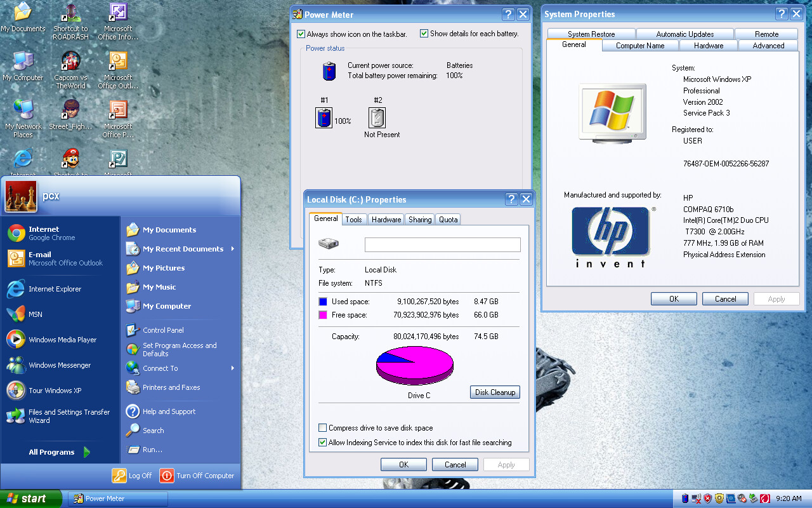Viewport: 812px width, 508px height.
Task: Click Disk Cleanup button
Action: [x=495, y=392]
